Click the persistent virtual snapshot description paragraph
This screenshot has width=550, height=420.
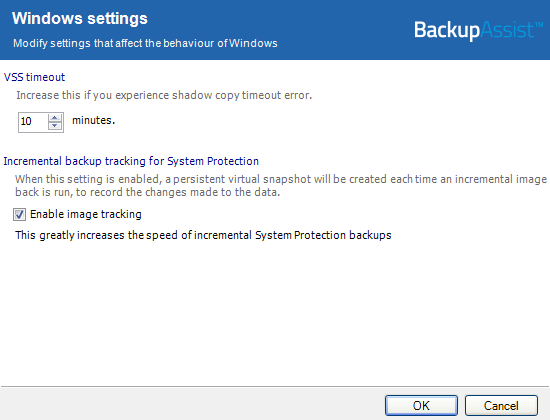(281, 186)
